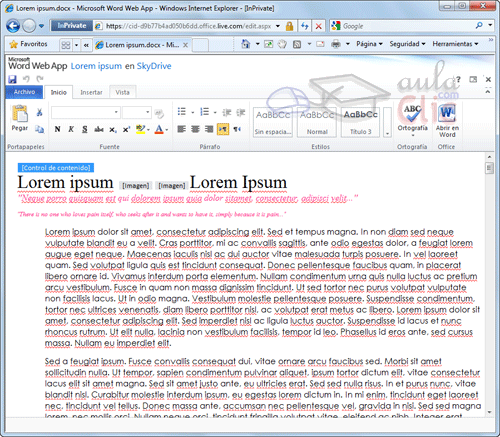This screenshot has height=437, width=500.
Task: Select the Lorem ipsum.docx browser tab
Action: tap(141, 45)
